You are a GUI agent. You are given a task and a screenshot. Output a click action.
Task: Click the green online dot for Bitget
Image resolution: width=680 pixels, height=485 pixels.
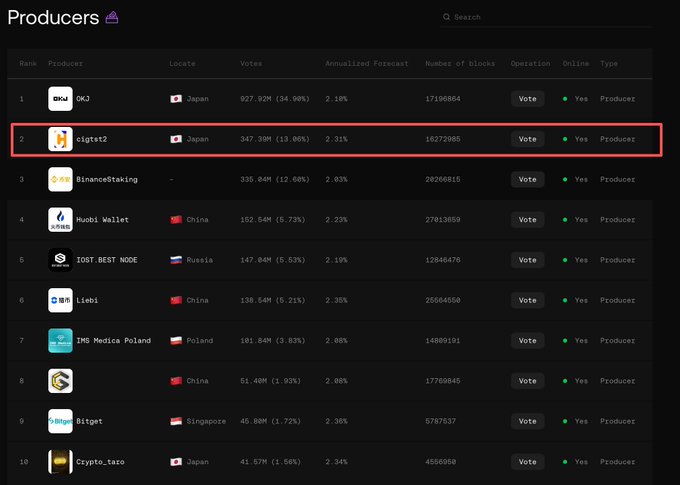565,421
